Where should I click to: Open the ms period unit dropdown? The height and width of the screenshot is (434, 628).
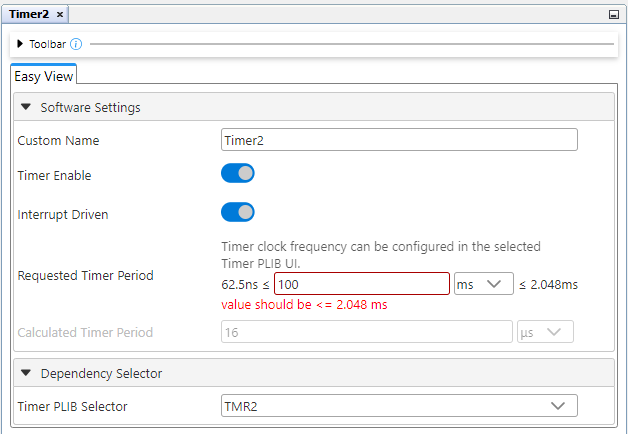pos(484,284)
